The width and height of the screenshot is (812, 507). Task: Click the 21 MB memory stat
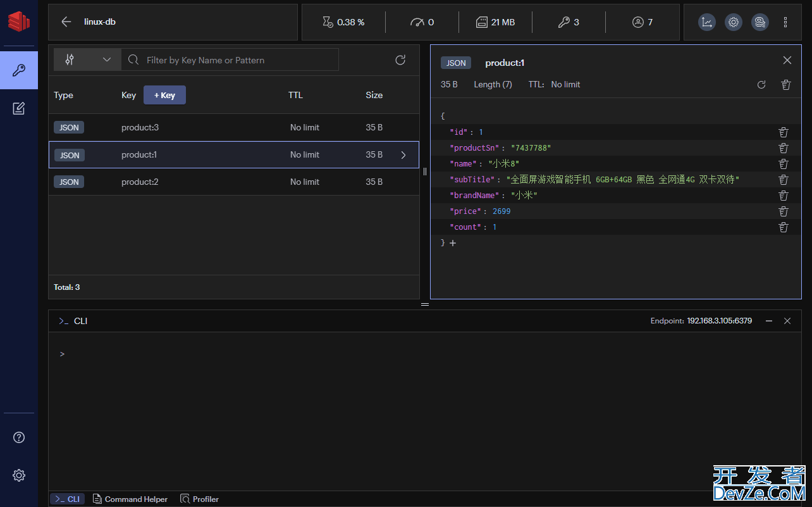point(495,22)
